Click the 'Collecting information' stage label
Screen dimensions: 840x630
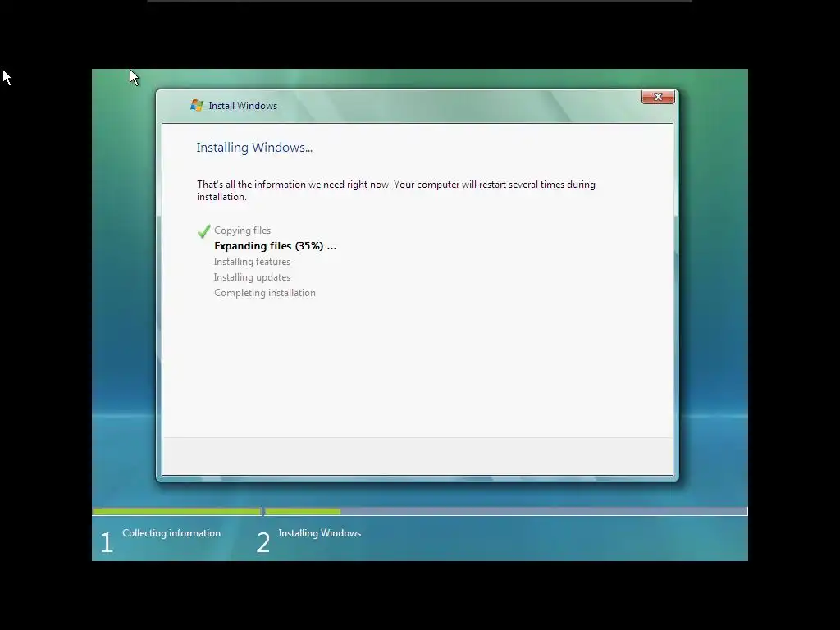(171, 533)
